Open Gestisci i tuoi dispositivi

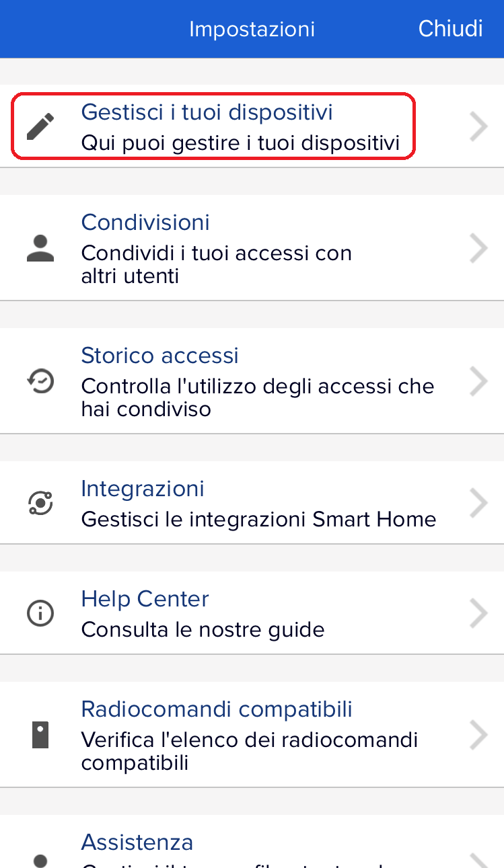(207, 112)
